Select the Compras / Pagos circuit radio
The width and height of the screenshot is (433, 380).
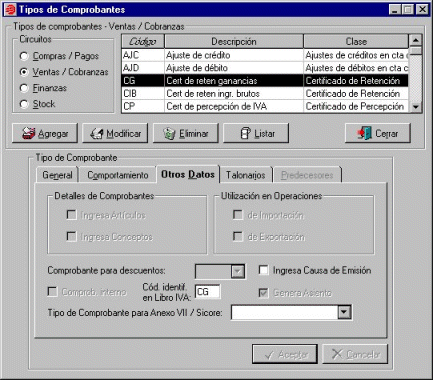click(x=24, y=56)
